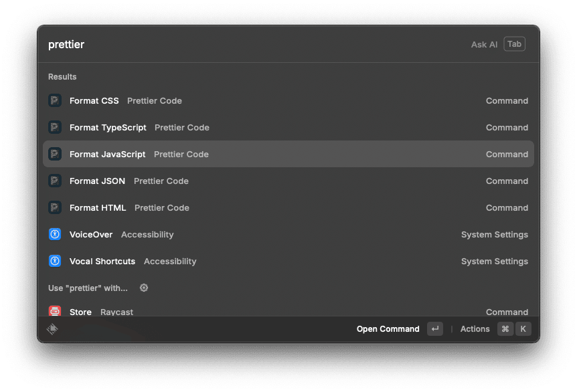Click the Prettier icon beside Format TypeScript
Screen dimensions: 577x392
point(55,127)
